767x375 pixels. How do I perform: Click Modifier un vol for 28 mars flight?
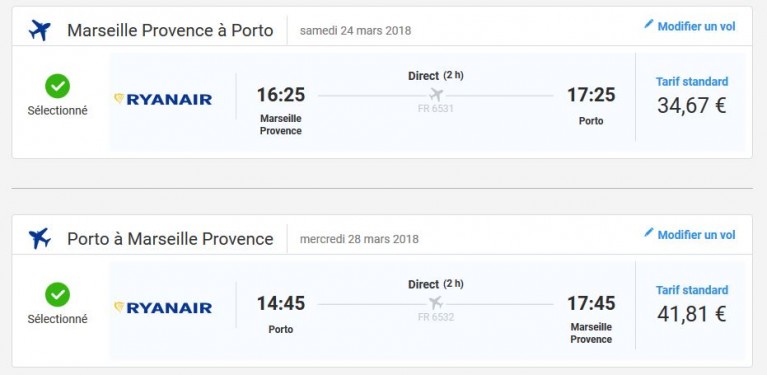696,235
